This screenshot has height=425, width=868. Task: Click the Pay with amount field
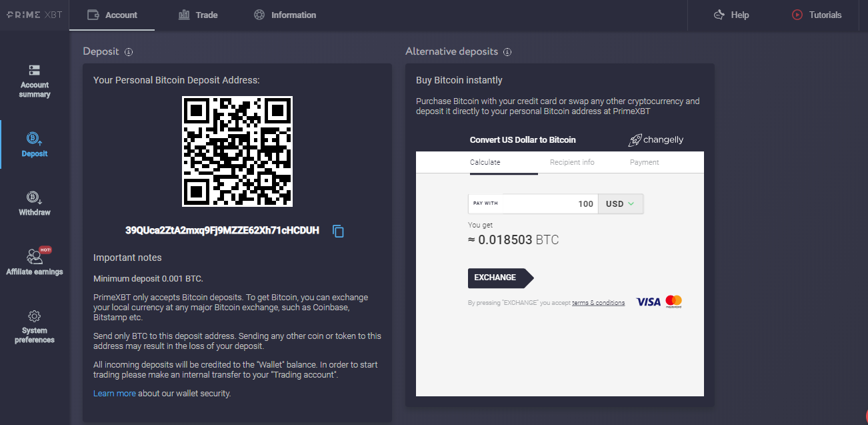pos(533,203)
